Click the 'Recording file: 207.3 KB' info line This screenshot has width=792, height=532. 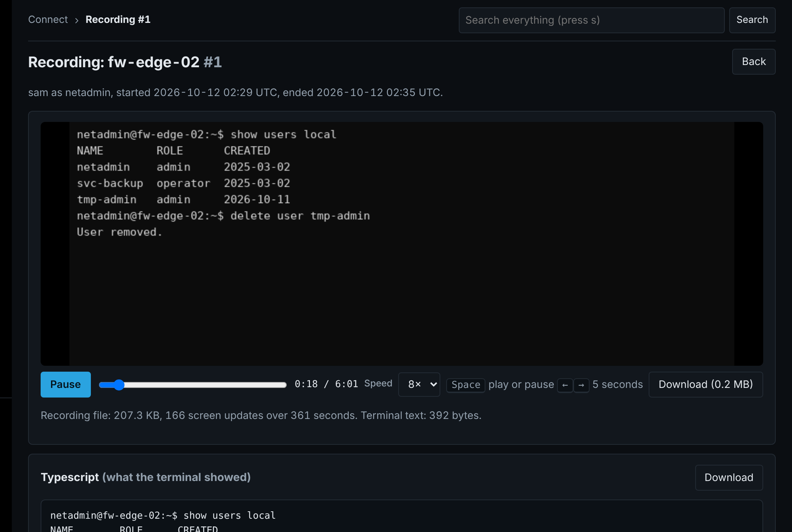[261, 416]
